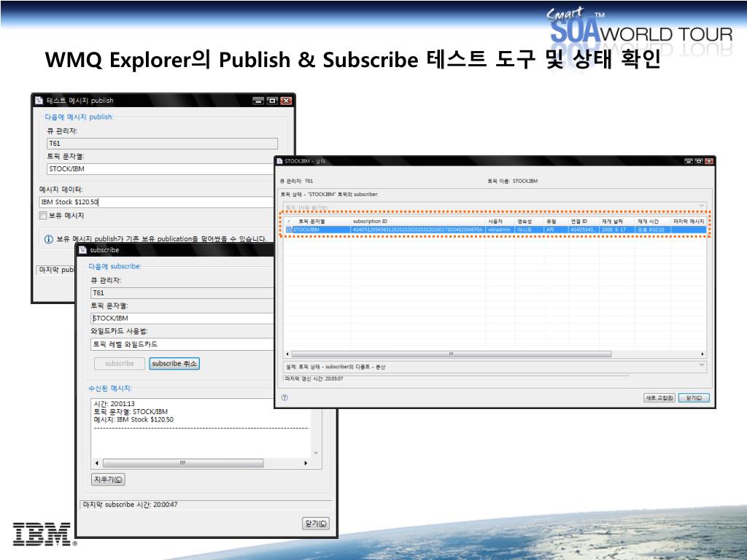Toggle the 보유 메시지 checkbox
Screen dimensions: 747x560
coord(43,216)
